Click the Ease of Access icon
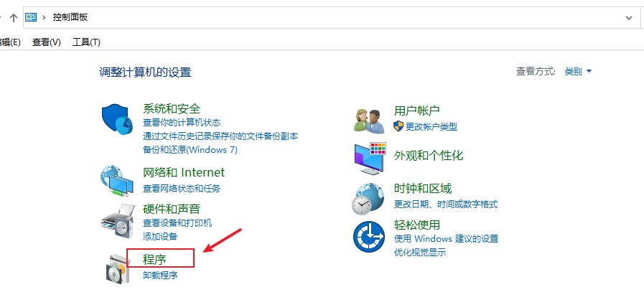 pos(368,237)
